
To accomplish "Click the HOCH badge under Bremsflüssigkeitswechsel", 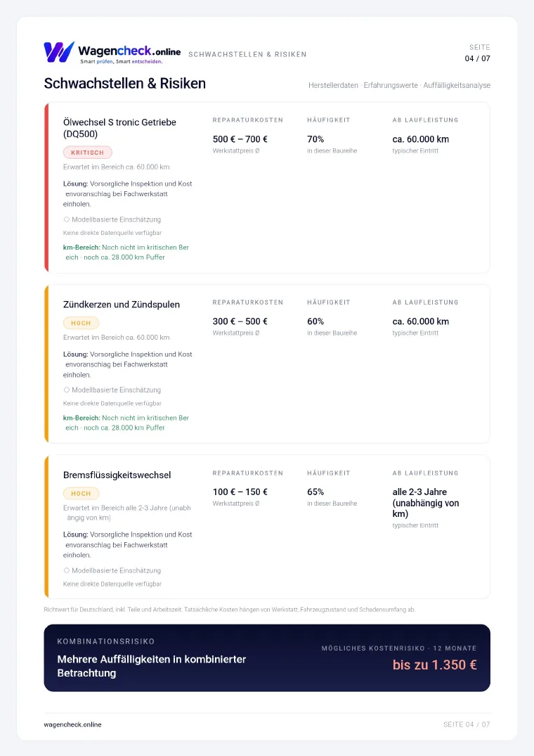I will point(81,493).
